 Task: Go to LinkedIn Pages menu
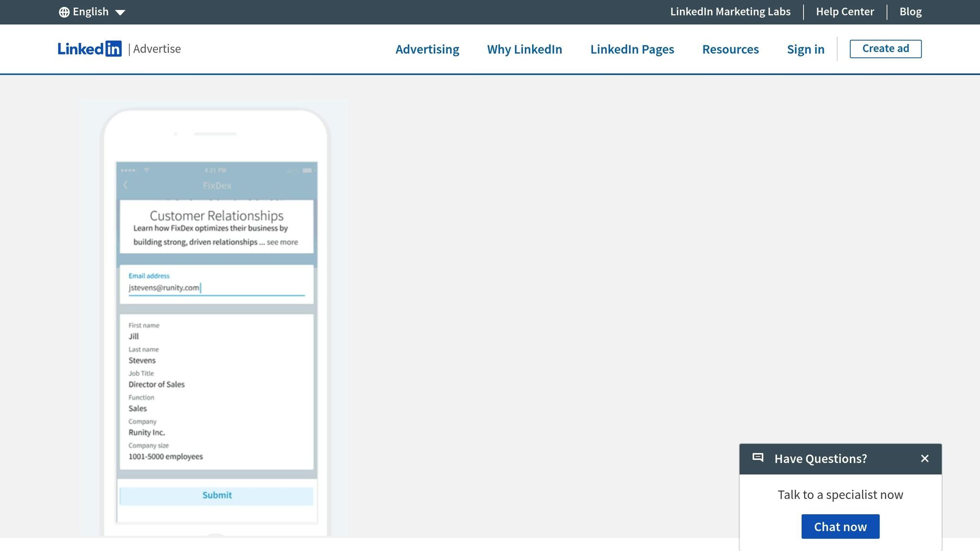click(x=632, y=49)
